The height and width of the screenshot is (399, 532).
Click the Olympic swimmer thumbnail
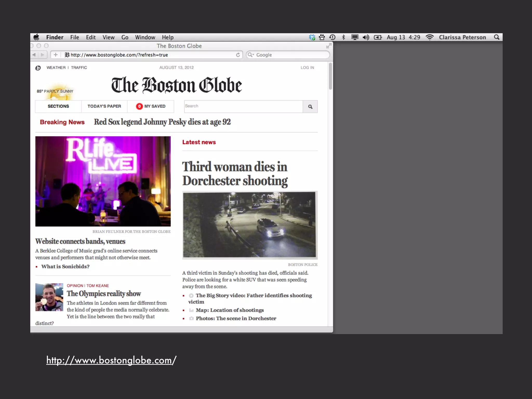pyautogui.click(x=49, y=297)
